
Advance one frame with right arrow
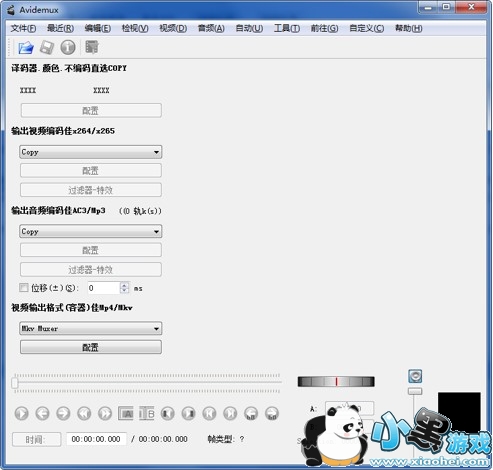pyautogui.click(x=63, y=414)
